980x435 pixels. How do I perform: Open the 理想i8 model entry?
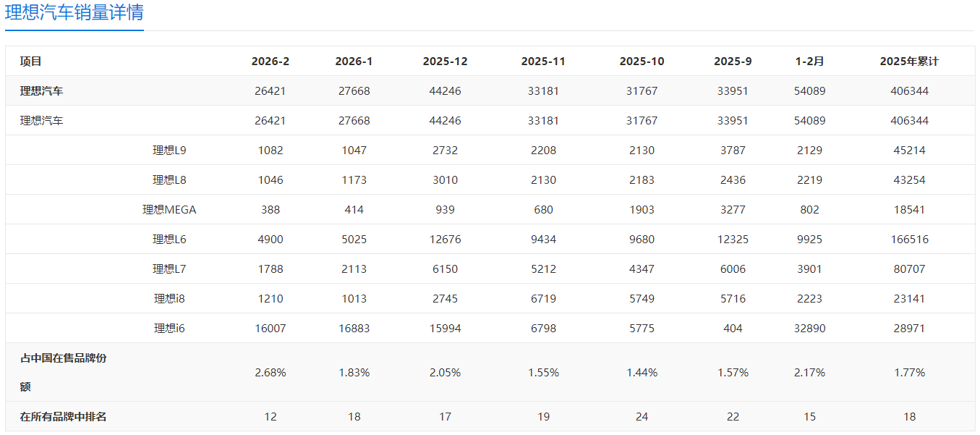coord(169,299)
